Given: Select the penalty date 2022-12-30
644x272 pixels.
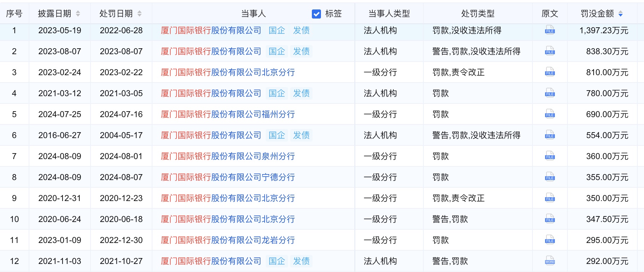Looking at the screenshot, I should [121, 240].
